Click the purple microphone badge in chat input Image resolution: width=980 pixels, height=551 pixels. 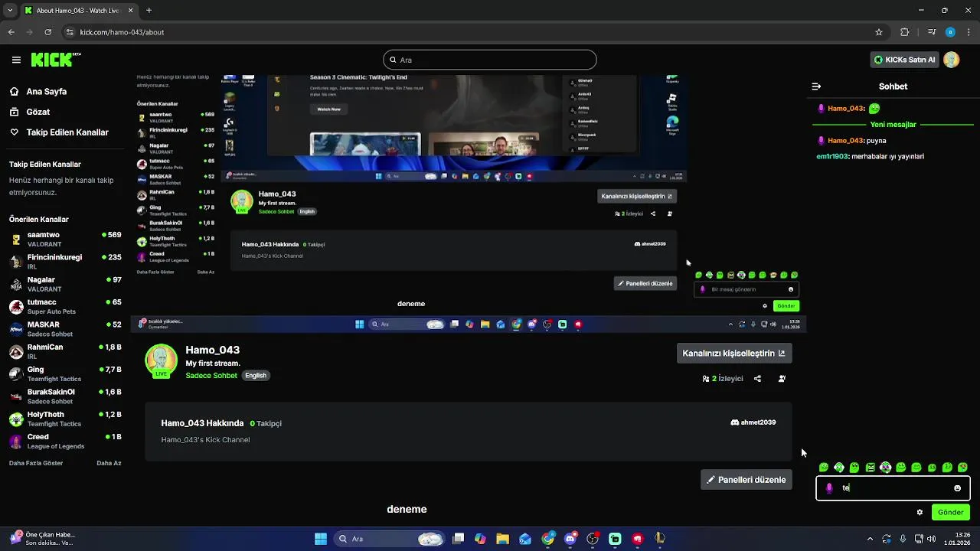tap(829, 488)
